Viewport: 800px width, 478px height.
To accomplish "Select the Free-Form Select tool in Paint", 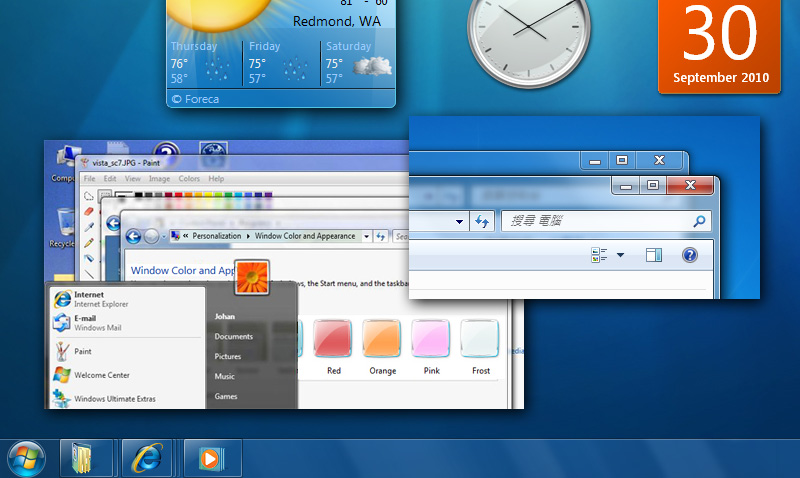I will 89,196.
